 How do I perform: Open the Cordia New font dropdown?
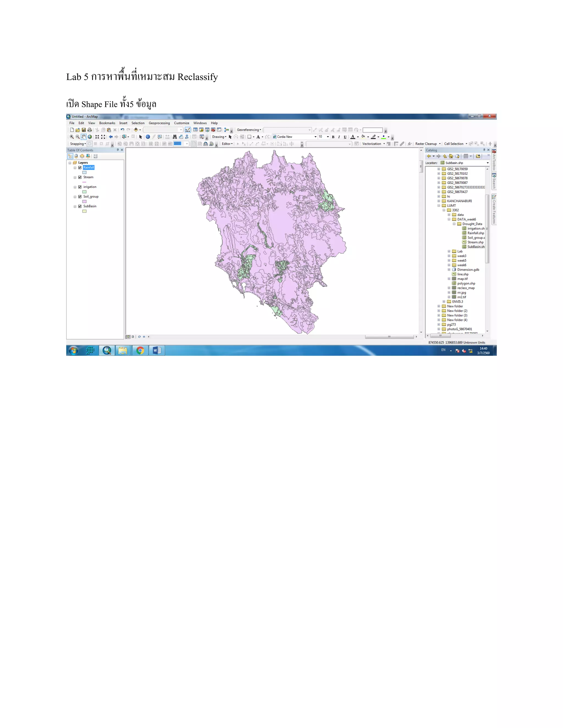point(315,137)
